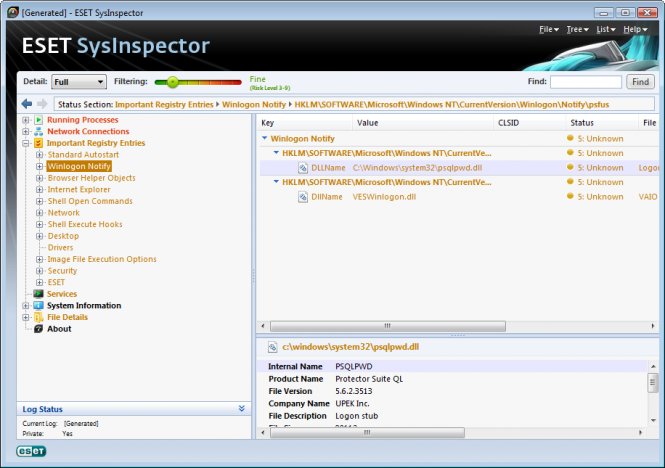The height and width of the screenshot is (468, 665).
Task: Expand the Browser Helper Objects node
Action: coord(39,178)
